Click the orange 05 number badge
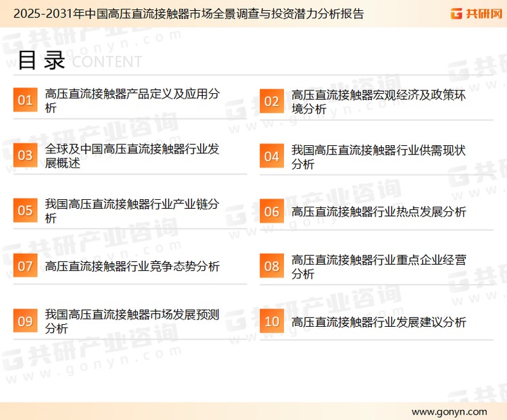 point(25,210)
